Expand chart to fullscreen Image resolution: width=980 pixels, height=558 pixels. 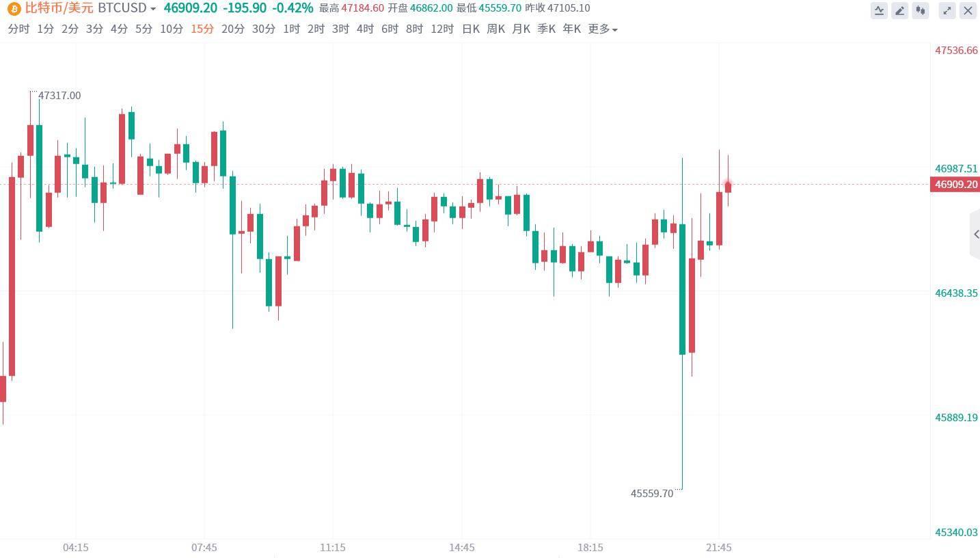(x=947, y=10)
